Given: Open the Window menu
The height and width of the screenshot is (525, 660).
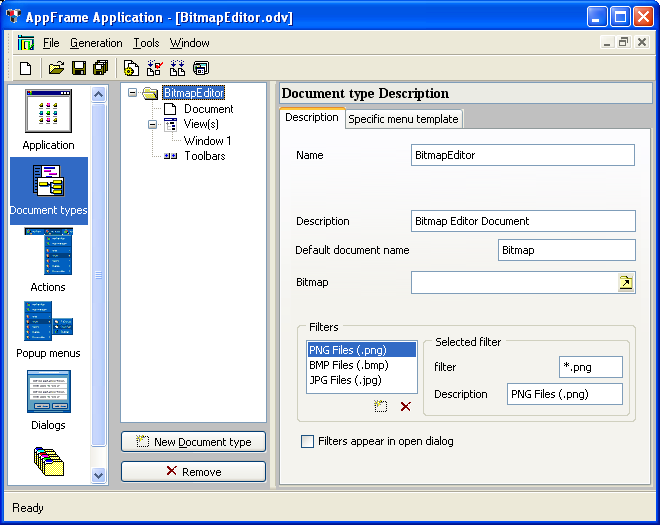Looking at the screenshot, I should [189, 43].
